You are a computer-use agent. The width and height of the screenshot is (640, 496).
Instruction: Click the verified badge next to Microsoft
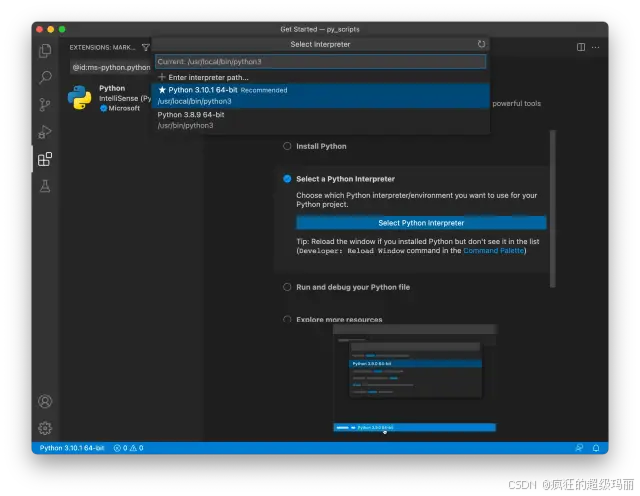click(103, 108)
